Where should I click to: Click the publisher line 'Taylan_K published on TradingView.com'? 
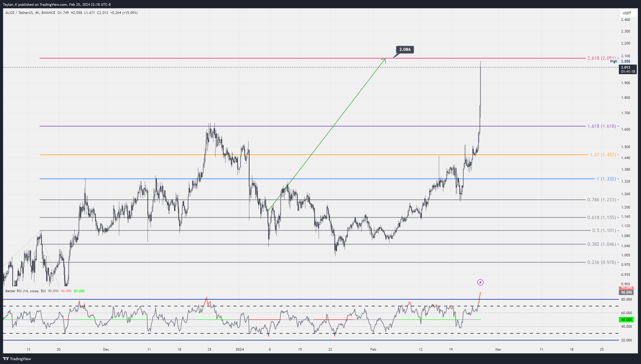[35, 5]
